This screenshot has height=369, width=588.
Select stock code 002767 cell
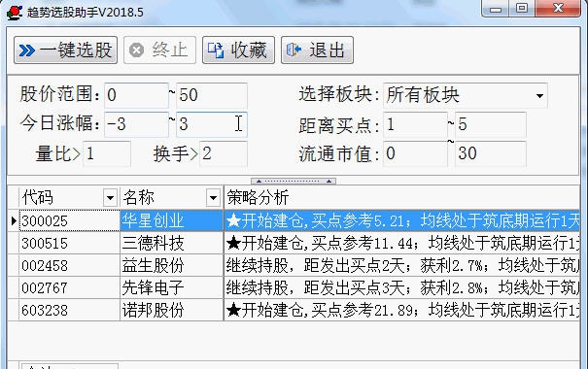coord(69,288)
